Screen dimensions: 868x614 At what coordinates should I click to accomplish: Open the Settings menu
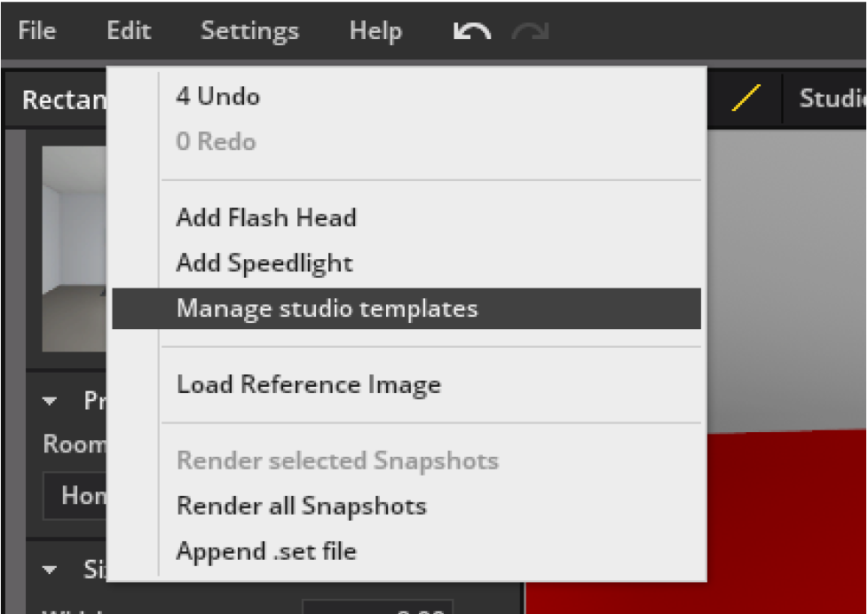click(x=249, y=31)
